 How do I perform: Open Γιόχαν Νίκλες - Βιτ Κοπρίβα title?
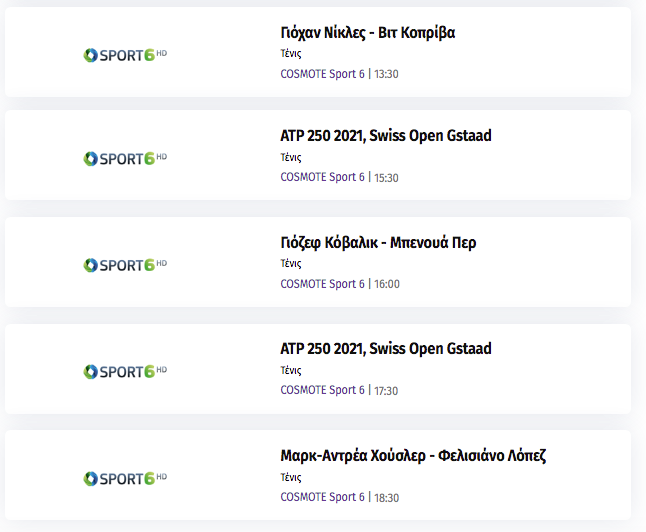pyautogui.click(x=367, y=33)
